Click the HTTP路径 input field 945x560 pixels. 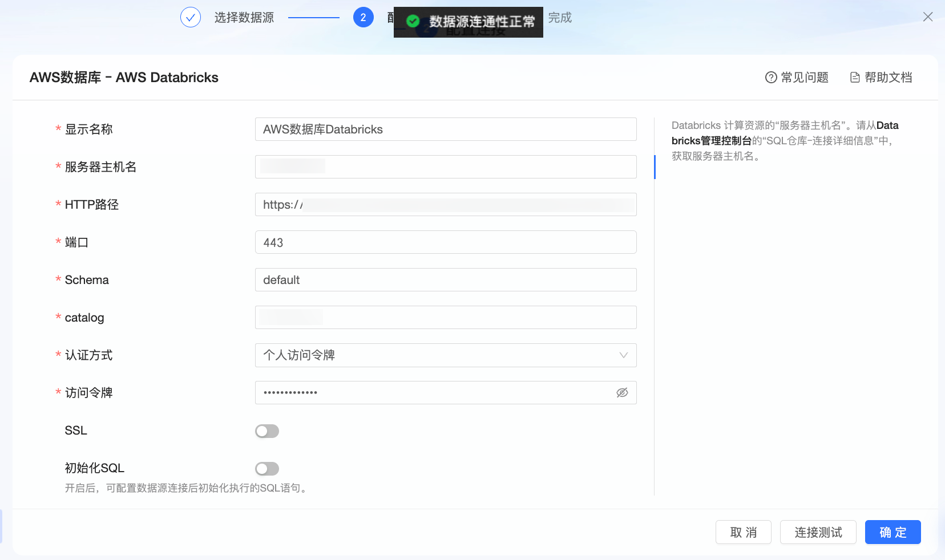446,205
